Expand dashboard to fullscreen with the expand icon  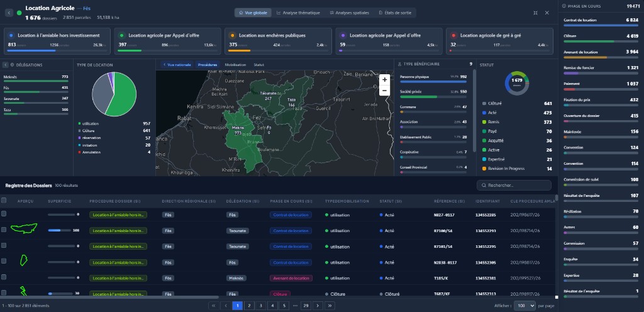536,13
